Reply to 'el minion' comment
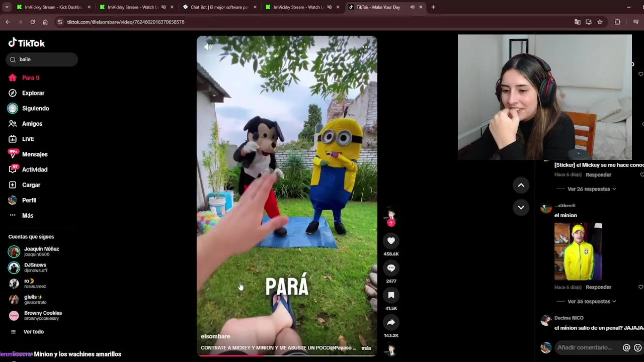The width and height of the screenshot is (644, 362). (598, 288)
